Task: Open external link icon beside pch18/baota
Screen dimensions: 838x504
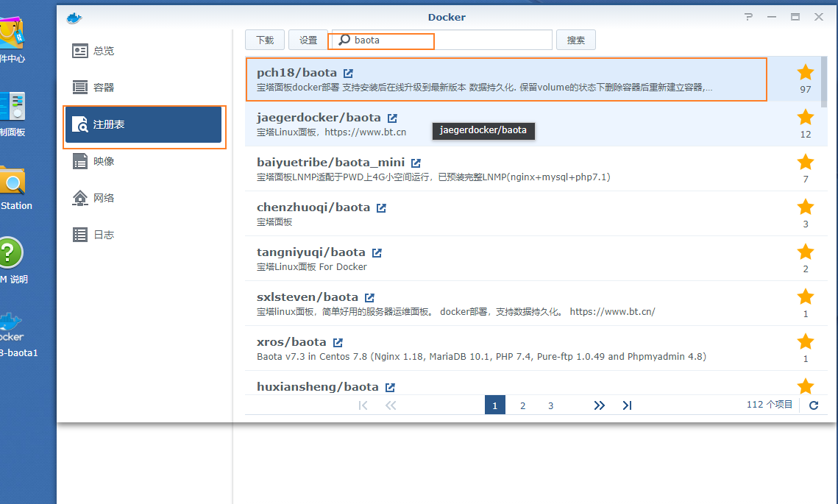Action: pyautogui.click(x=348, y=73)
